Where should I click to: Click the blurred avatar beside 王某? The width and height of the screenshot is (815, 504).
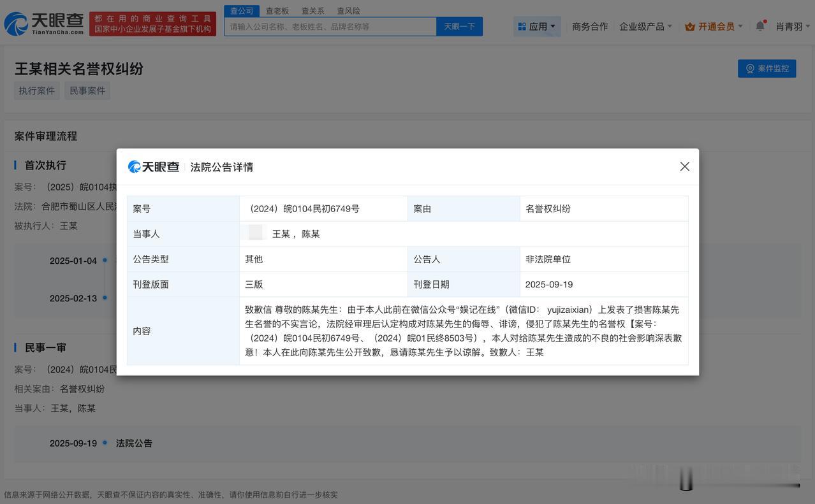pyautogui.click(x=255, y=233)
